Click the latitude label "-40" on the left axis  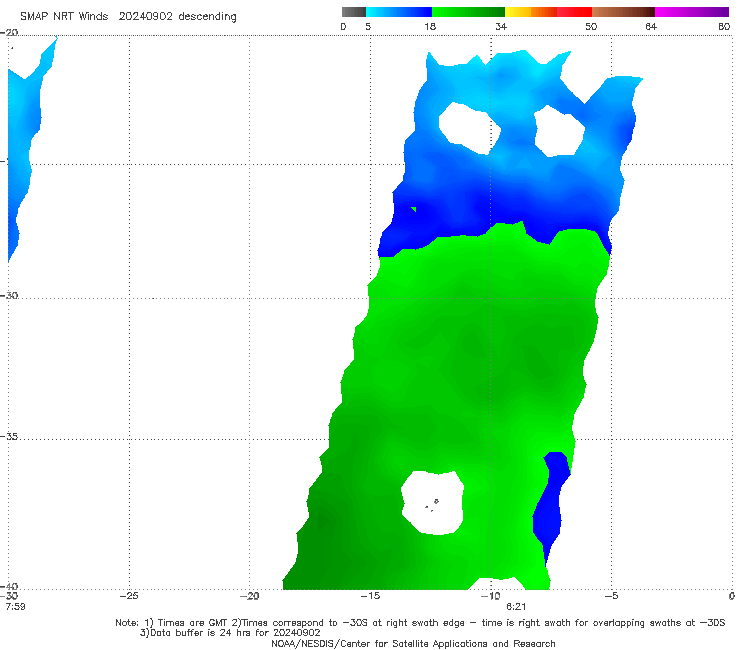pyautogui.click(x=9, y=587)
